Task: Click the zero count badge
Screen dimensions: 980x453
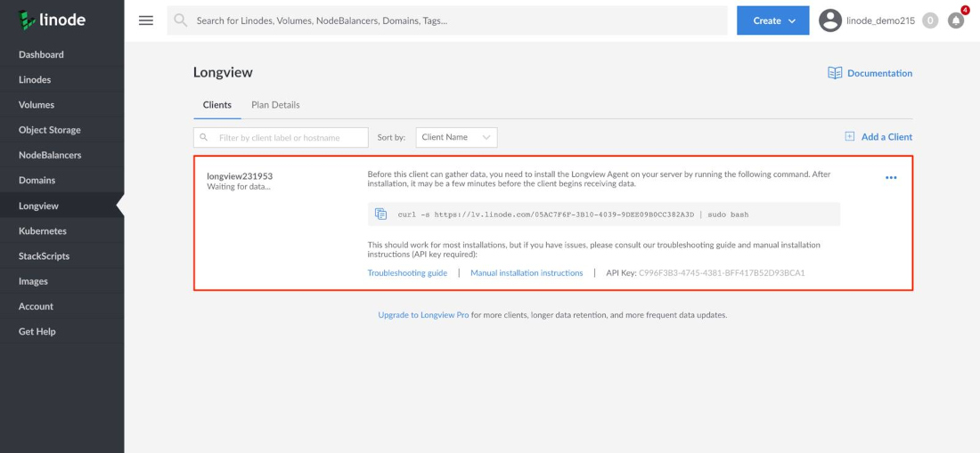Action: coord(930,20)
